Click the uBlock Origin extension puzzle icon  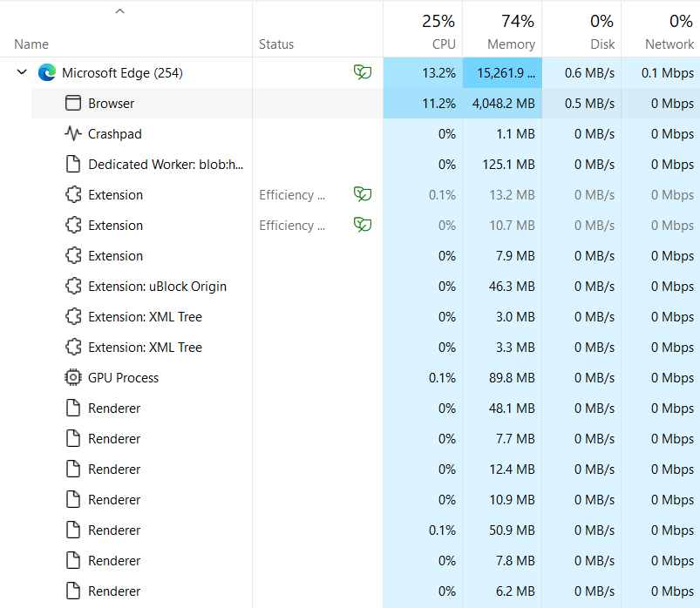click(73, 286)
